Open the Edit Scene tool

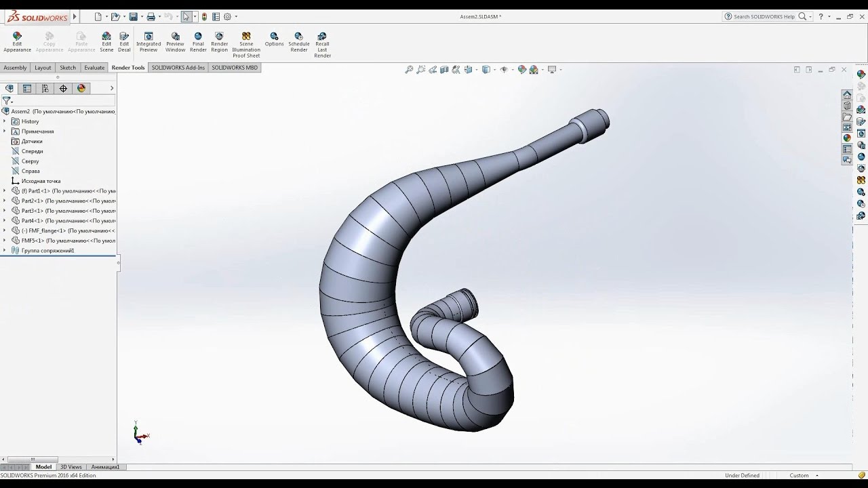tap(106, 41)
